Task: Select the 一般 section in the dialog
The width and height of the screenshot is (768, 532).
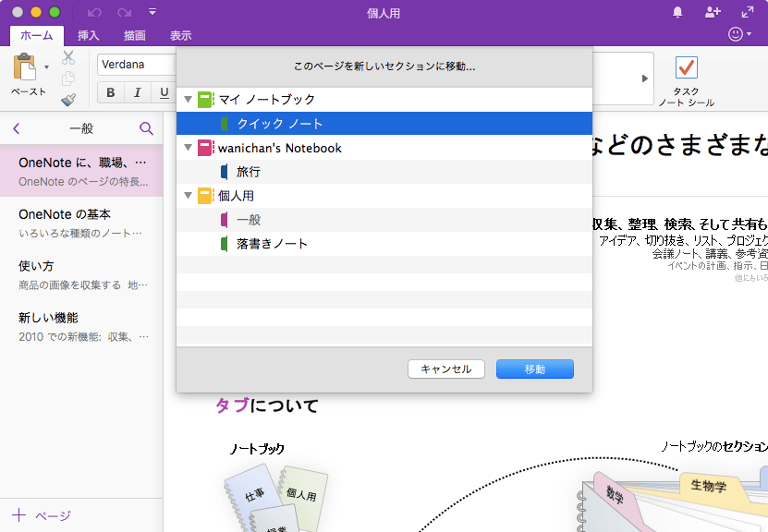Action: pyautogui.click(x=384, y=219)
